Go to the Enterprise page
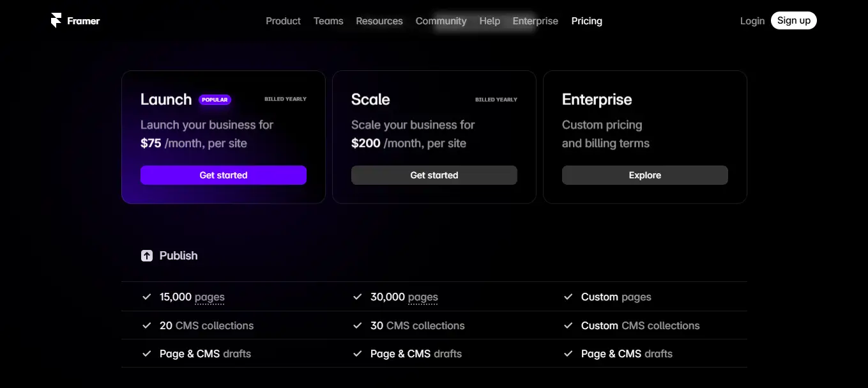 (535, 21)
